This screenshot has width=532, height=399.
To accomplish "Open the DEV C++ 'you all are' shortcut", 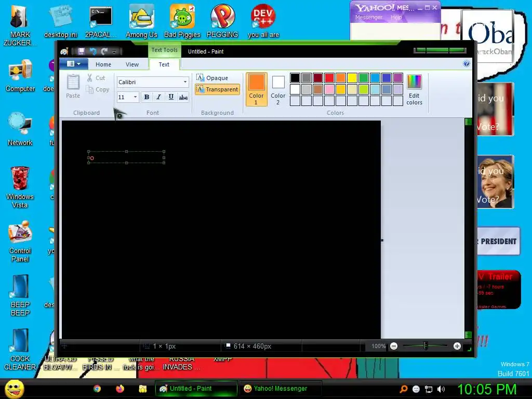I will [x=263, y=21].
